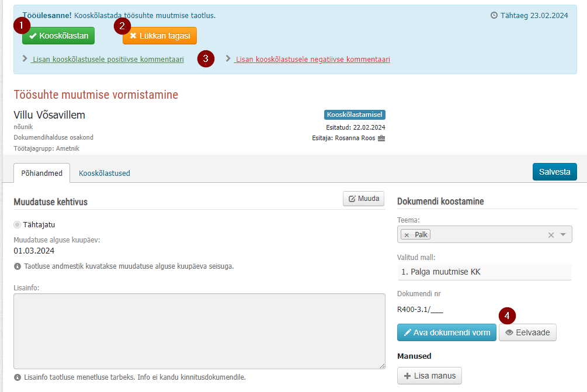Click the blue Salvesta button
587x392 pixels.
(x=554, y=172)
